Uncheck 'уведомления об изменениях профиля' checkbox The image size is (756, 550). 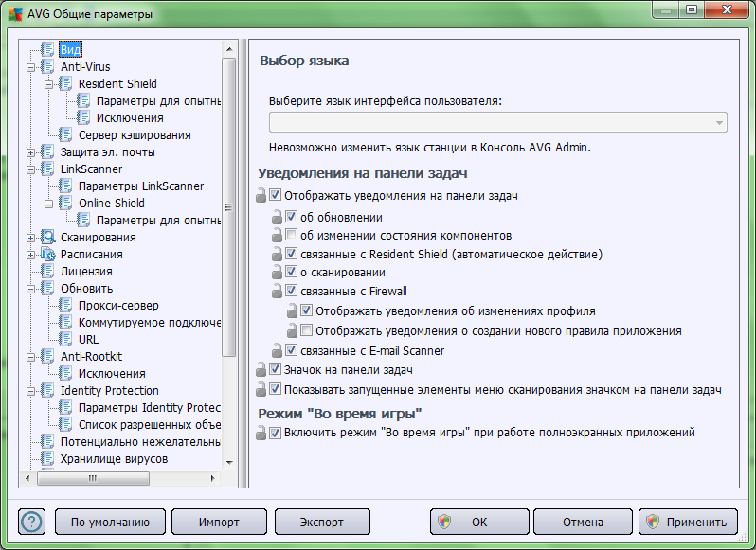coord(306,310)
